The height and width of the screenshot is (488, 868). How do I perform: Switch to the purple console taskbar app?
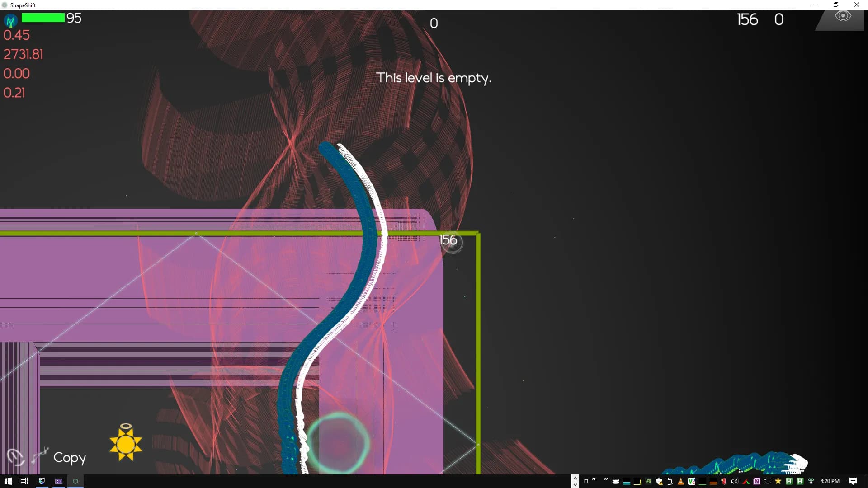tap(59, 481)
